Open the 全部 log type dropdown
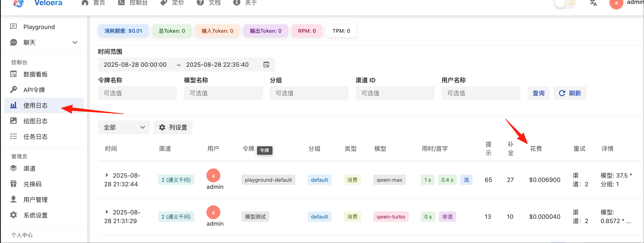This screenshot has height=243, width=644. tap(124, 127)
